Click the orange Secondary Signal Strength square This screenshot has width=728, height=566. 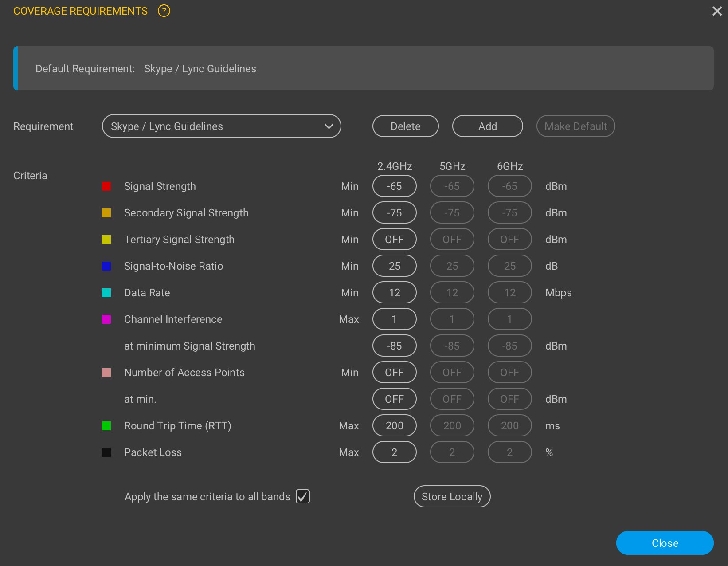point(106,213)
